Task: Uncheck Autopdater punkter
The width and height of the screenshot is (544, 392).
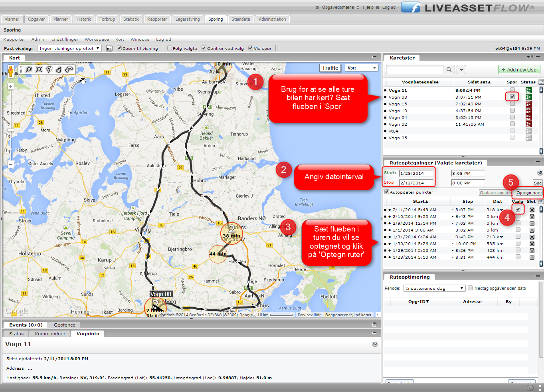Action: point(386,192)
